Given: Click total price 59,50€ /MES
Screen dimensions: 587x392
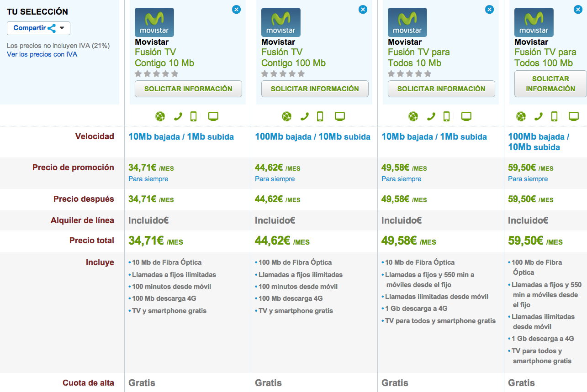Looking at the screenshot, I should 535,240.
